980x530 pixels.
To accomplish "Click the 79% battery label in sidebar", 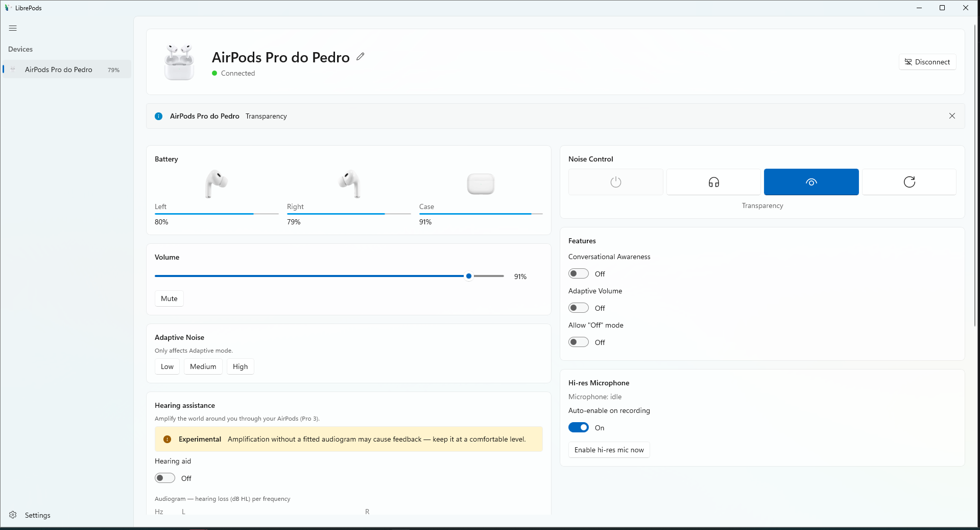I will tap(113, 70).
